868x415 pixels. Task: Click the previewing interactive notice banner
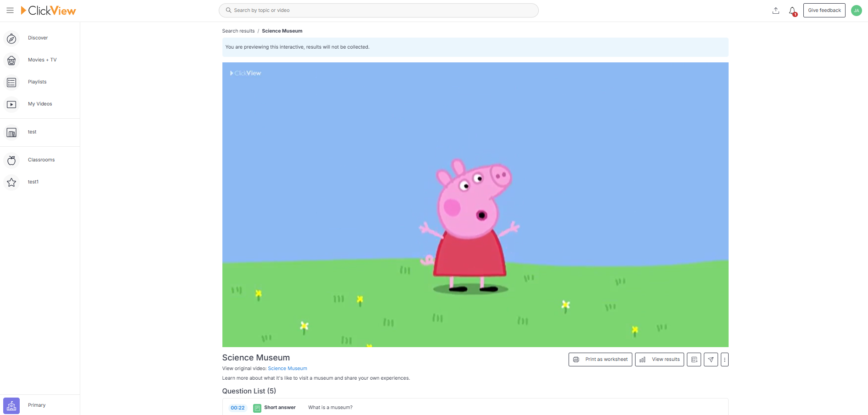point(475,47)
